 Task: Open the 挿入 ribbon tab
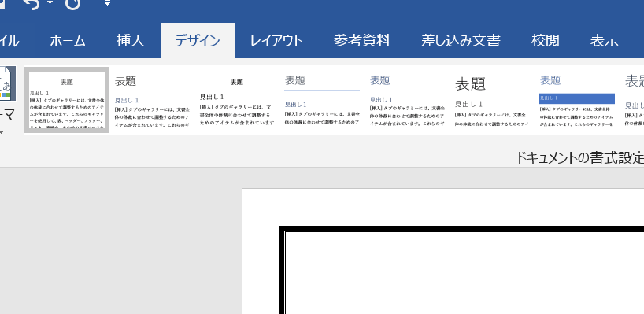(x=130, y=41)
